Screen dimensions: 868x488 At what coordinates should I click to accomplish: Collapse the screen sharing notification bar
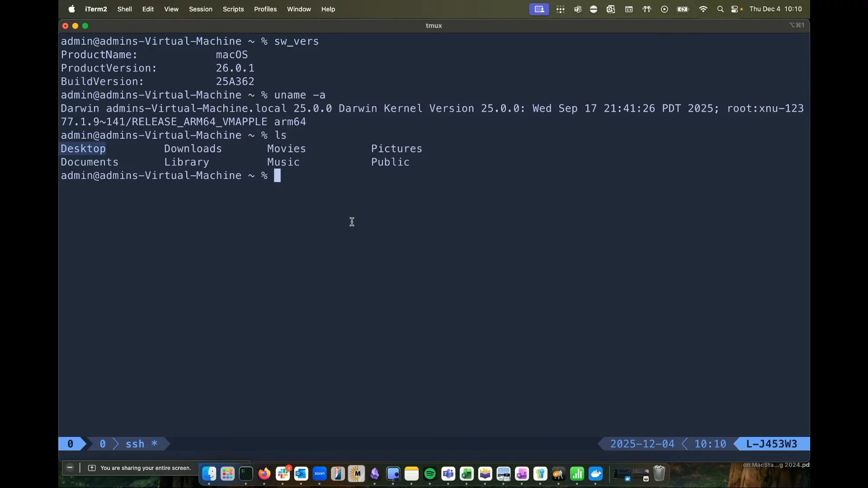tap(70, 468)
